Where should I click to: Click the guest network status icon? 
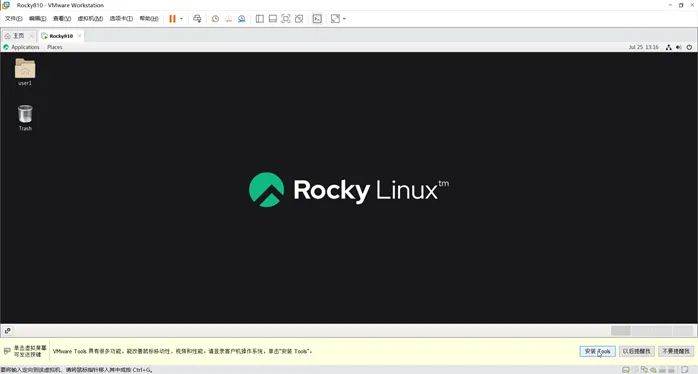(669, 47)
